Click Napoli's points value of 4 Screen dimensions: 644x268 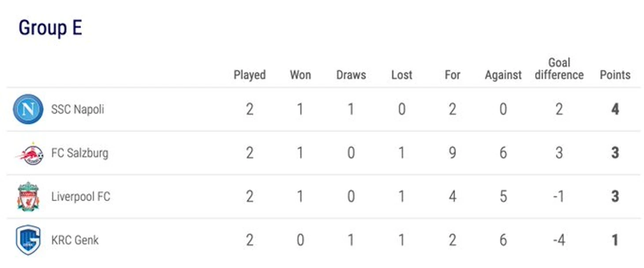(x=615, y=109)
